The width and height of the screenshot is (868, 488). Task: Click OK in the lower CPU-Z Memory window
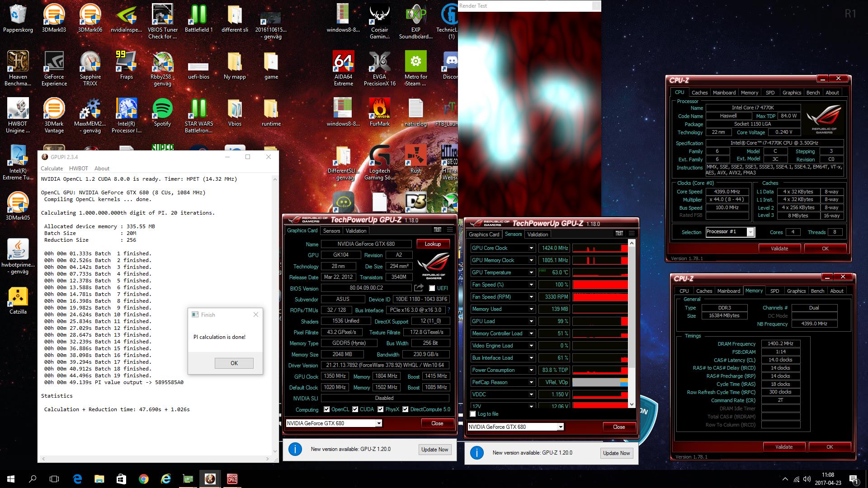tap(830, 447)
